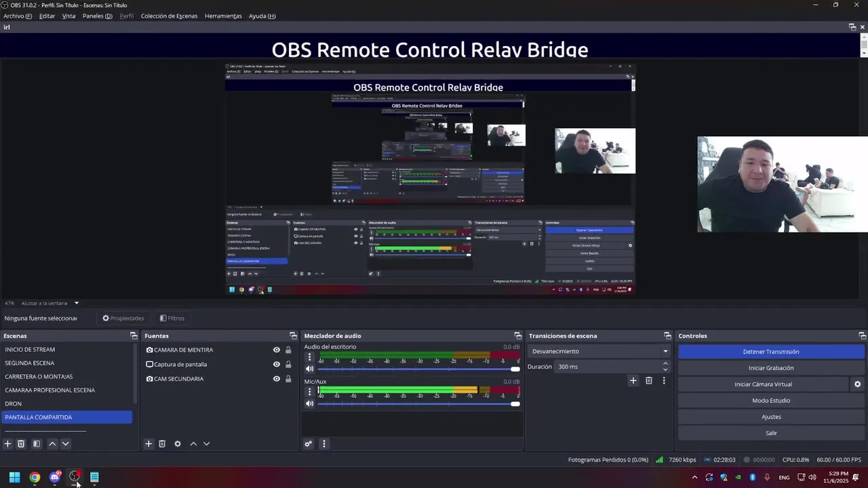Add a new scene with plus icon

[7, 444]
